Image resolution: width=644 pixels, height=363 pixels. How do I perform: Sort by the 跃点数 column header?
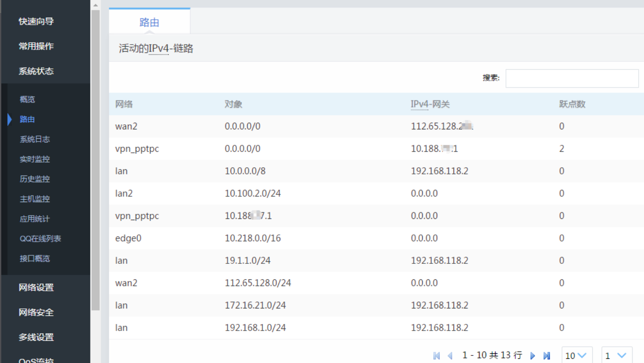[x=572, y=104]
